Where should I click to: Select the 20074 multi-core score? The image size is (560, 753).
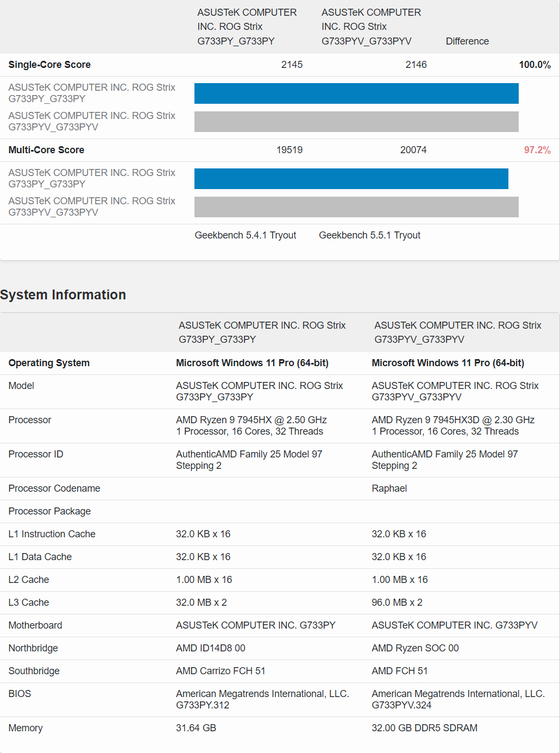(x=413, y=150)
